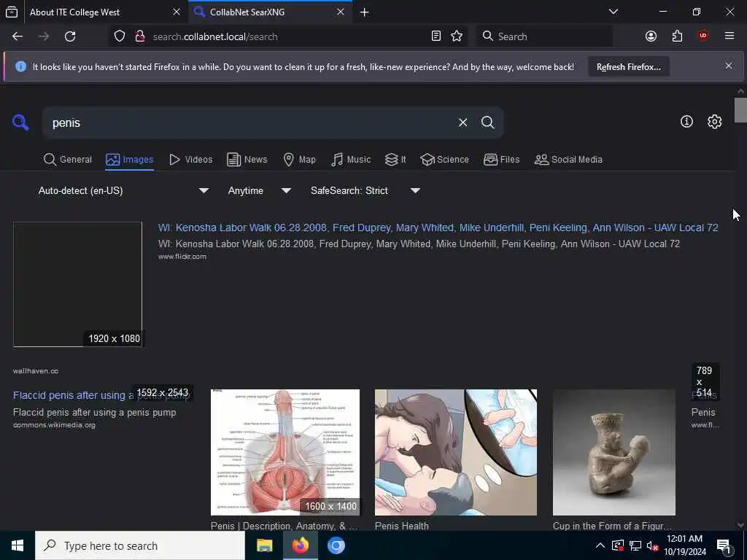747x560 pixels.
Task: Click the notification bar info icon
Action: pos(20,66)
